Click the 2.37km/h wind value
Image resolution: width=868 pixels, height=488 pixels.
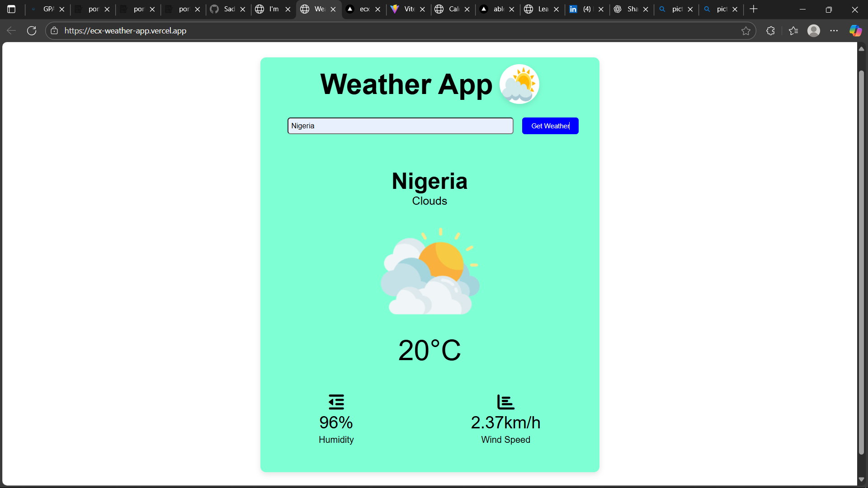pos(505,423)
